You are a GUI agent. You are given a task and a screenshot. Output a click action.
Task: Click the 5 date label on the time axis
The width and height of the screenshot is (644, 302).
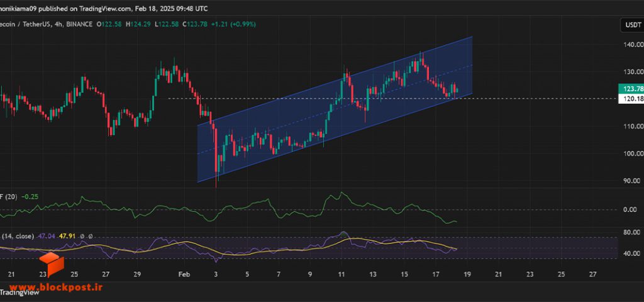248,274
